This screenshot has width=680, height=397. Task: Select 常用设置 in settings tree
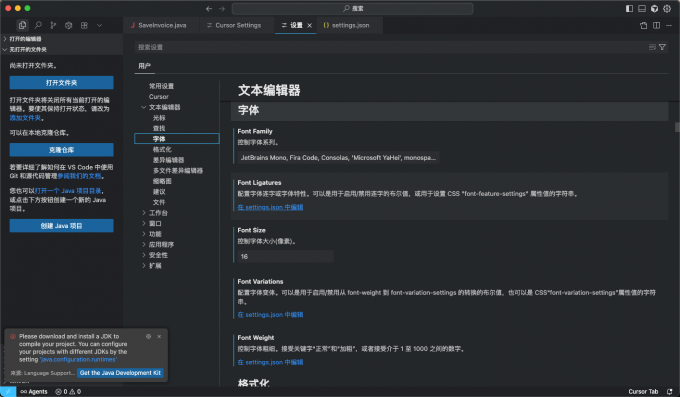coord(161,86)
